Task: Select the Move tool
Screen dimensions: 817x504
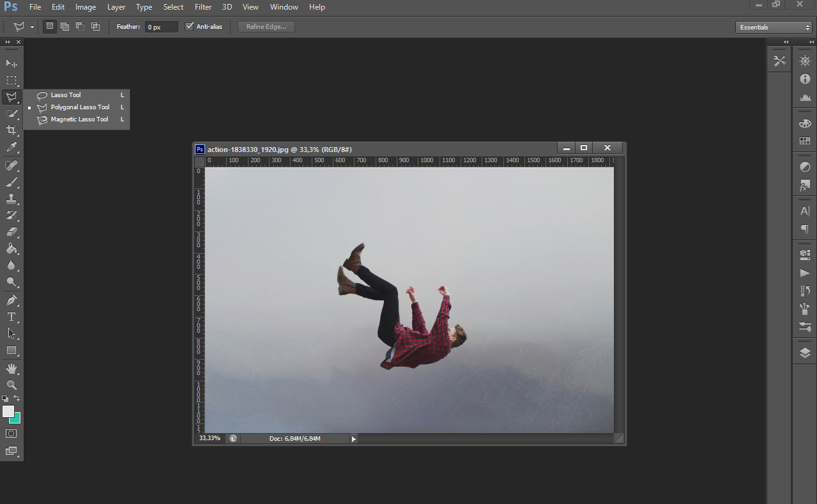Action: pyautogui.click(x=11, y=63)
